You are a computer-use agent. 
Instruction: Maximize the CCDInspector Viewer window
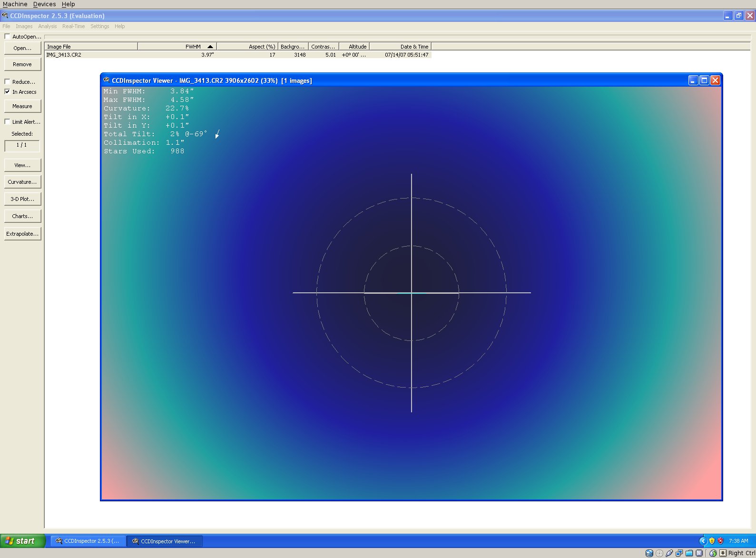tap(704, 80)
